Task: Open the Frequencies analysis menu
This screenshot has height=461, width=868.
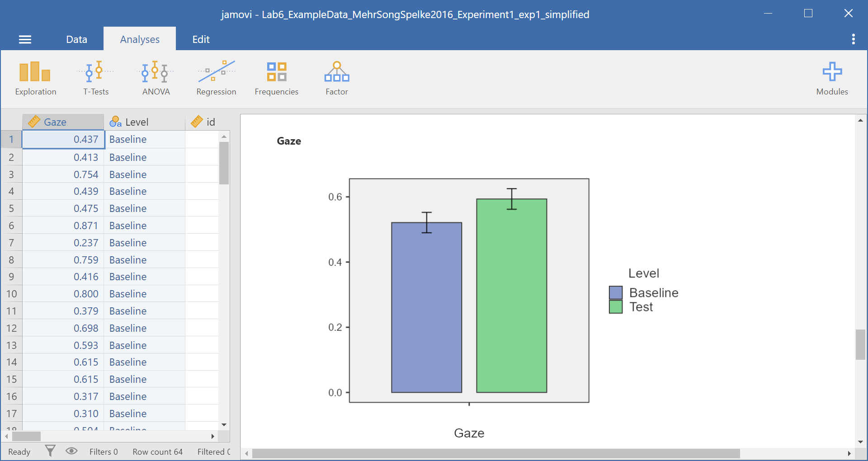Action: (x=276, y=79)
